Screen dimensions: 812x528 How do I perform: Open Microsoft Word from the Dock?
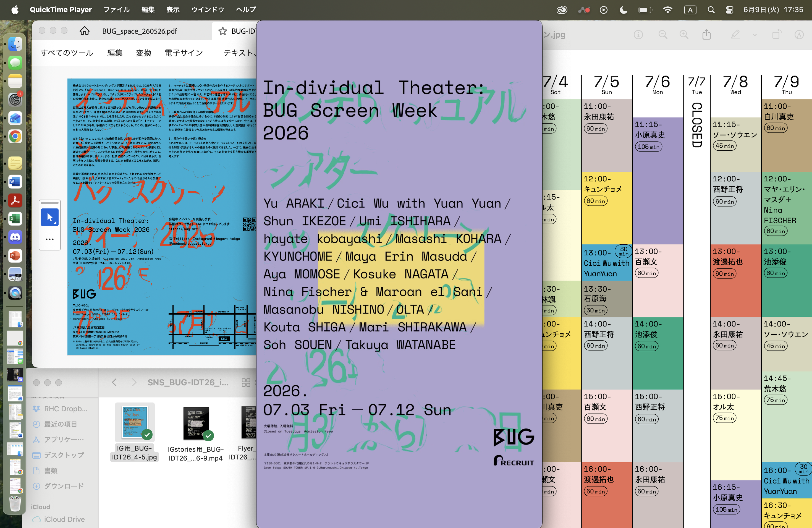(x=15, y=182)
